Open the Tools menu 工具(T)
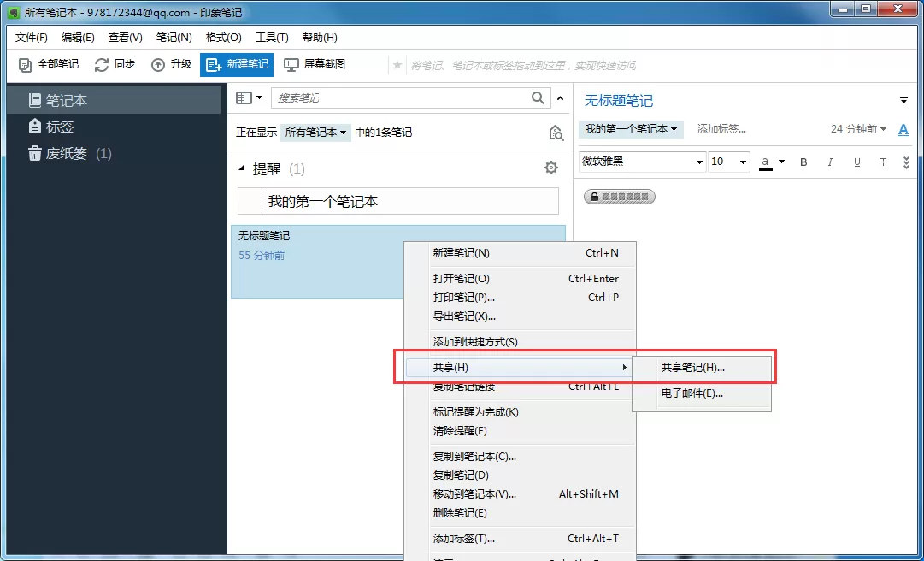Image resolution: width=924 pixels, height=561 pixels. tap(272, 38)
